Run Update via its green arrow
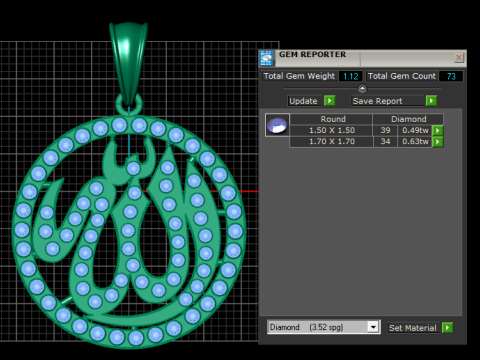 [x=329, y=101]
